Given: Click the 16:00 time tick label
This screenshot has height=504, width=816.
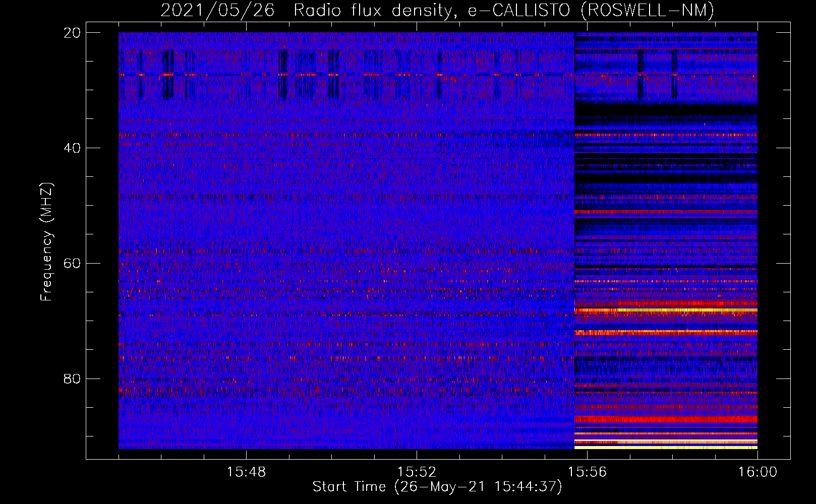Looking at the screenshot, I should click(757, 472).
